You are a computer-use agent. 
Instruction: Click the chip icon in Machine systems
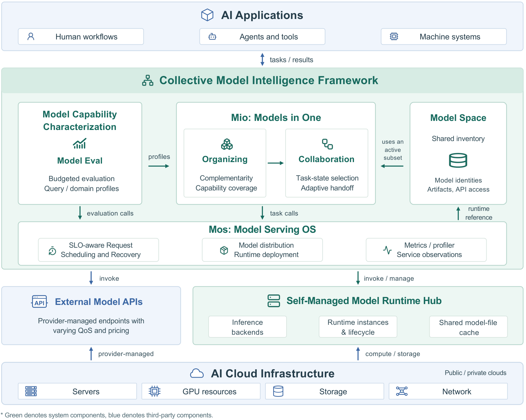point(394,37)
